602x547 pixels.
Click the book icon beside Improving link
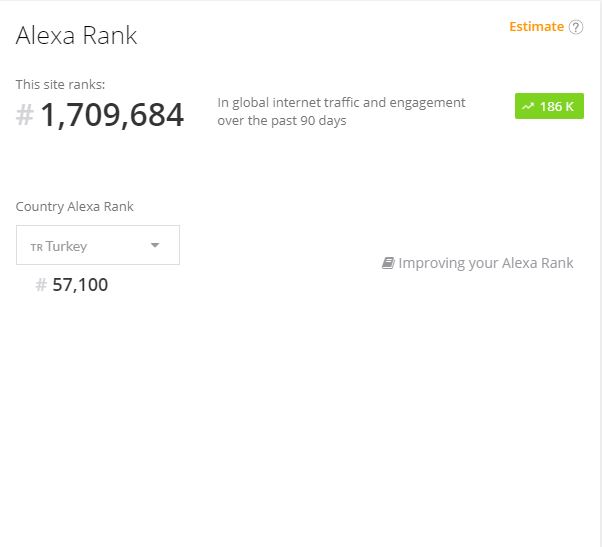[x=388, y=263]
